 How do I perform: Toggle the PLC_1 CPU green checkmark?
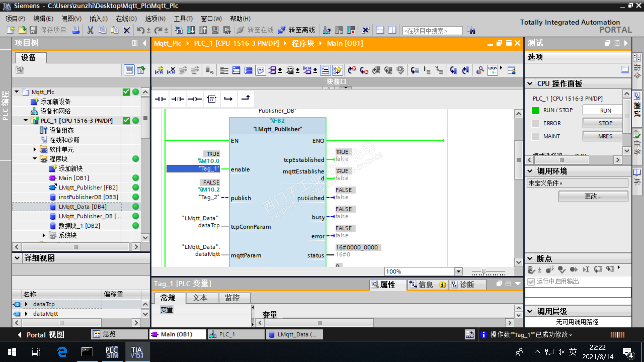[x=126, y=121]
